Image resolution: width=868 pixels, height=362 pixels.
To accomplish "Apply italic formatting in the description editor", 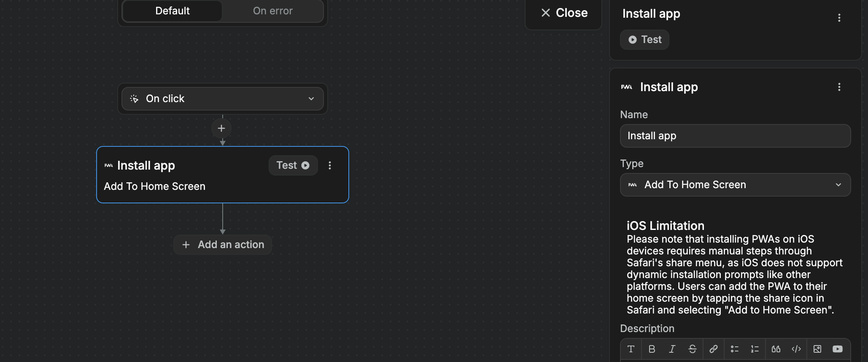I will [672, 349].
